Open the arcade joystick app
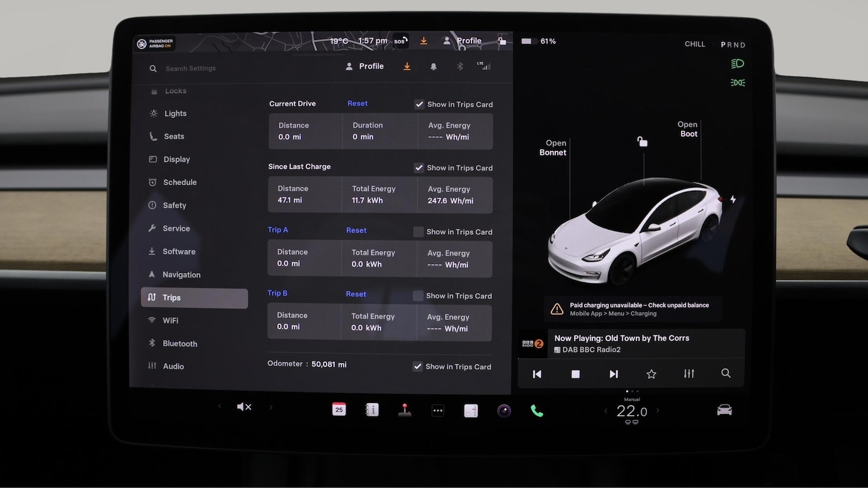Viewport: 868px width, 488px height. 405,411
